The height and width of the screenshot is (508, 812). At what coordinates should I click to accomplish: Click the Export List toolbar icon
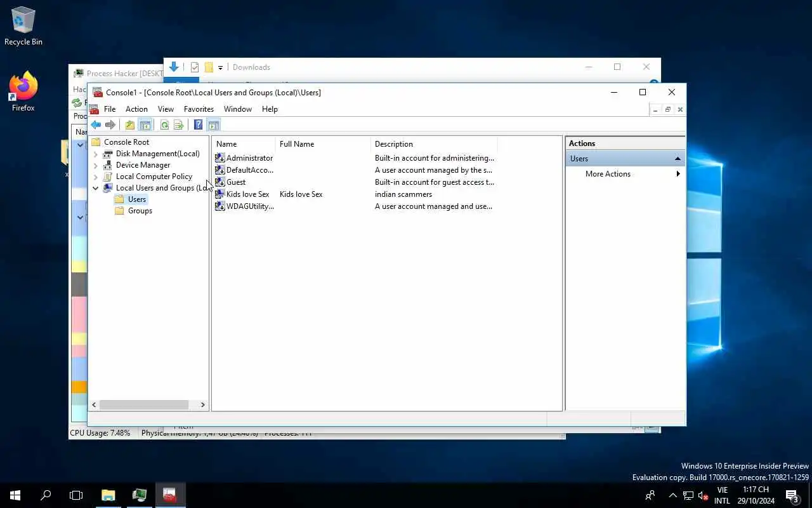tap(179, 125)
